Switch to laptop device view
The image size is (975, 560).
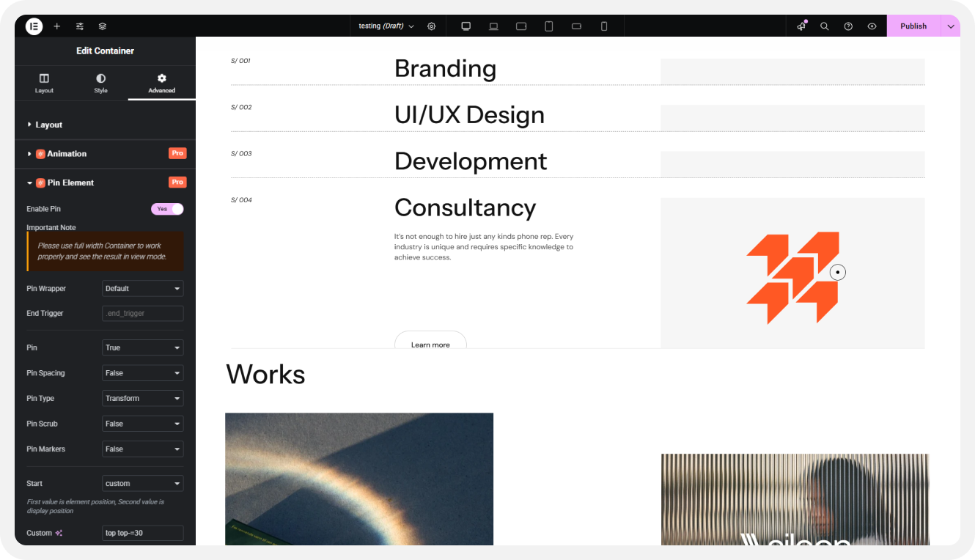[x=493, y=26]
